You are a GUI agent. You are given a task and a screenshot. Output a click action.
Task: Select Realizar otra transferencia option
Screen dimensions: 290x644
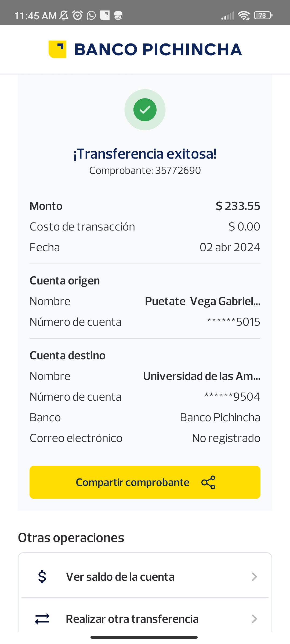132,619
